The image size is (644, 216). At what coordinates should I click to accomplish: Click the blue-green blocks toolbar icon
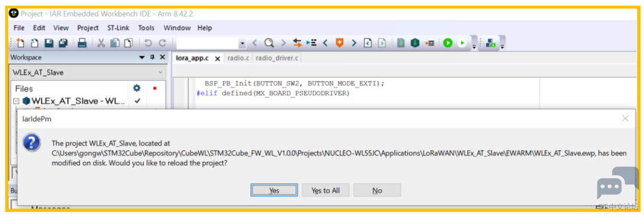click(491, 43)
